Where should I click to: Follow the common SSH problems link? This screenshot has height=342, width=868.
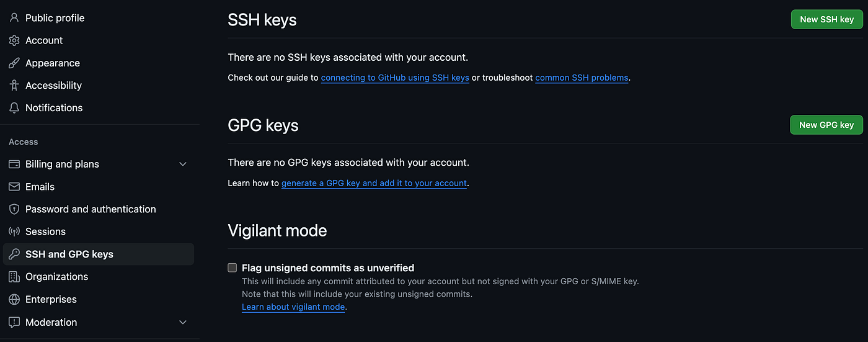coord(582,78)
